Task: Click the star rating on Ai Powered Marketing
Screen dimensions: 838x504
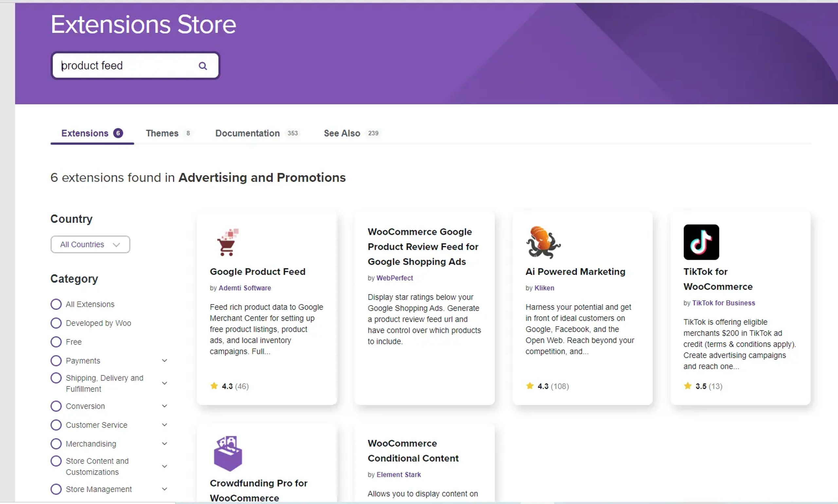Action: 530,386
